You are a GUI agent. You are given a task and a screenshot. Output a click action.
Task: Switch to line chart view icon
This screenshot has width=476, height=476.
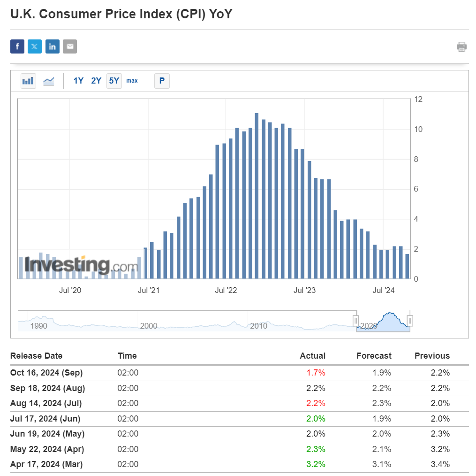(49, 81)
